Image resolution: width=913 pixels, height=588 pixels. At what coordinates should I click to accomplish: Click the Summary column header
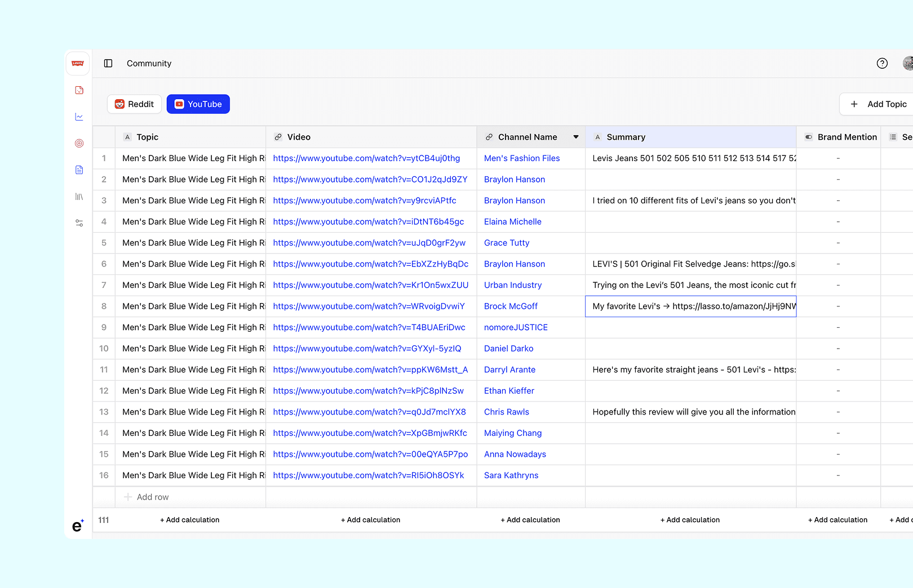[x=691, y=137]
